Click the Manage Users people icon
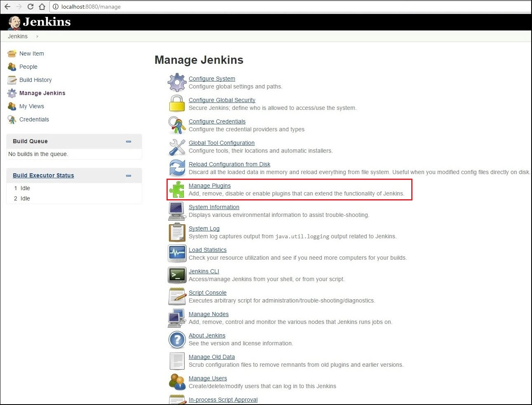This screenshot has height=405, width=532. click(x=177, y=382)
